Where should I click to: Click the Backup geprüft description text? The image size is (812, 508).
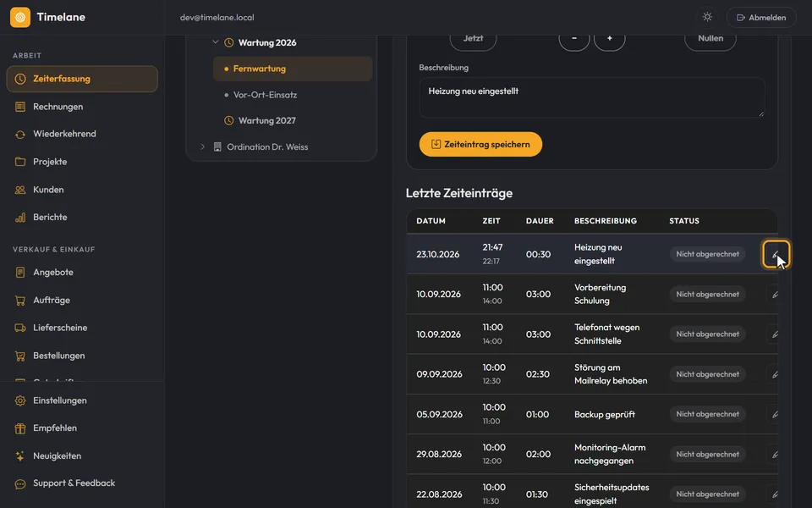pos(604,414)
